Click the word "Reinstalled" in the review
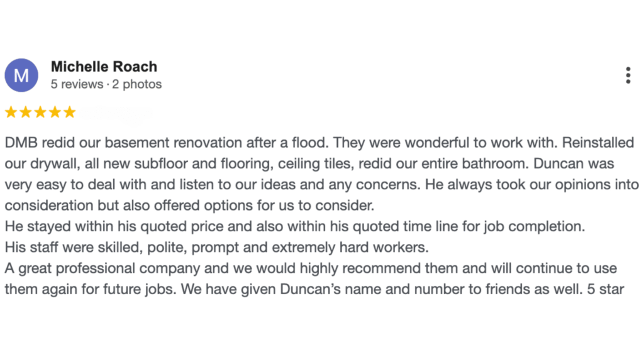Viewport: 644px width, 362px height. pyautogui.click(x=598, y=143)
